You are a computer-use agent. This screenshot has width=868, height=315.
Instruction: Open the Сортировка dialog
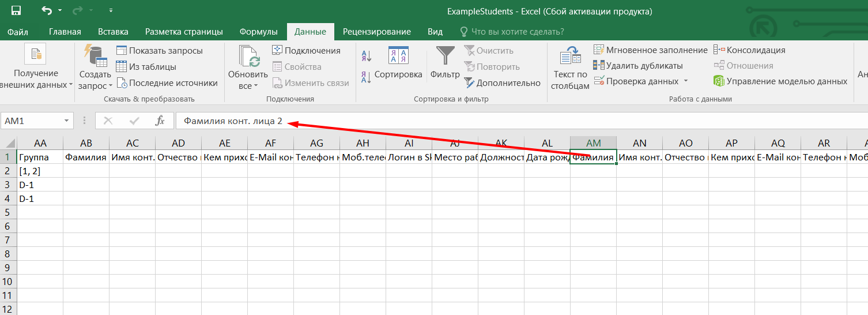398,62
